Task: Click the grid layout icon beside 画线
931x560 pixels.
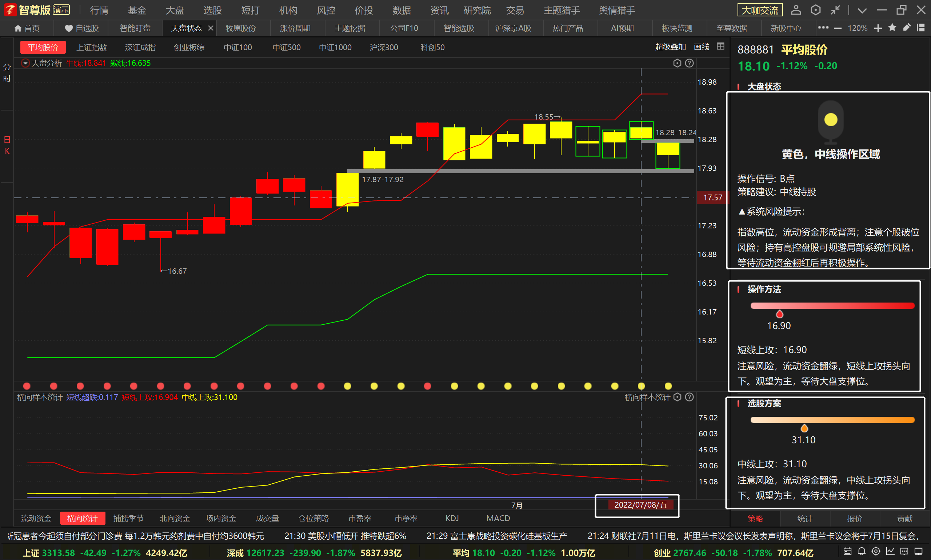Action: [x=720, y=47]
